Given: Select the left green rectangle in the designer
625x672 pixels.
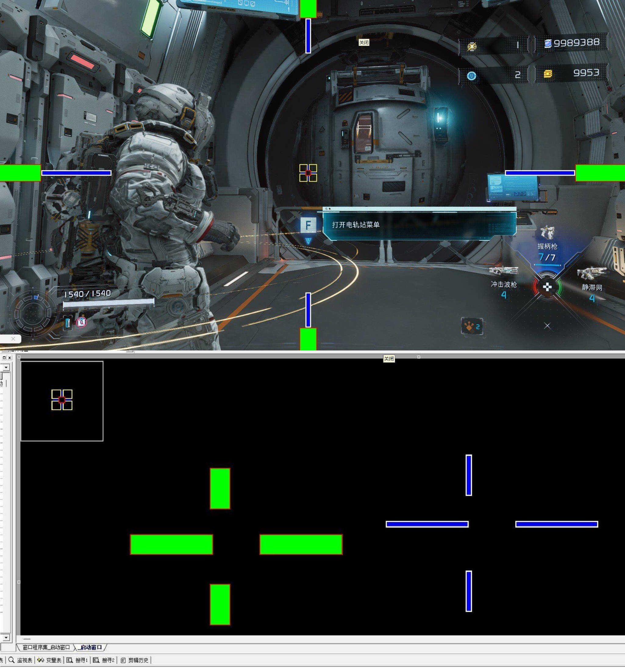Looking at the screenshot, I should click(x=171, y=545).
